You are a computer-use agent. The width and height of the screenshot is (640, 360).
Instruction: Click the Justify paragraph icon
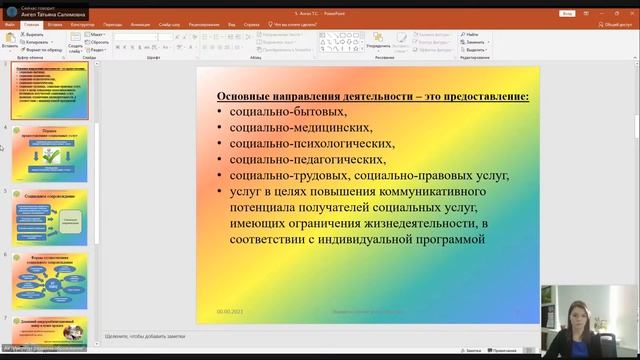pos(227,48)
